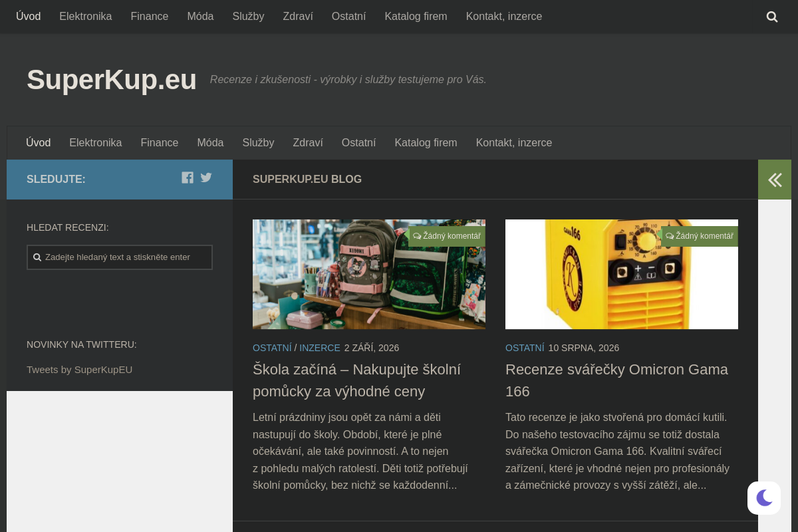Viewport: 798px width, 532px height.
Task: Open SuperKup Twitter profile icon
Action: click(206, 178)
